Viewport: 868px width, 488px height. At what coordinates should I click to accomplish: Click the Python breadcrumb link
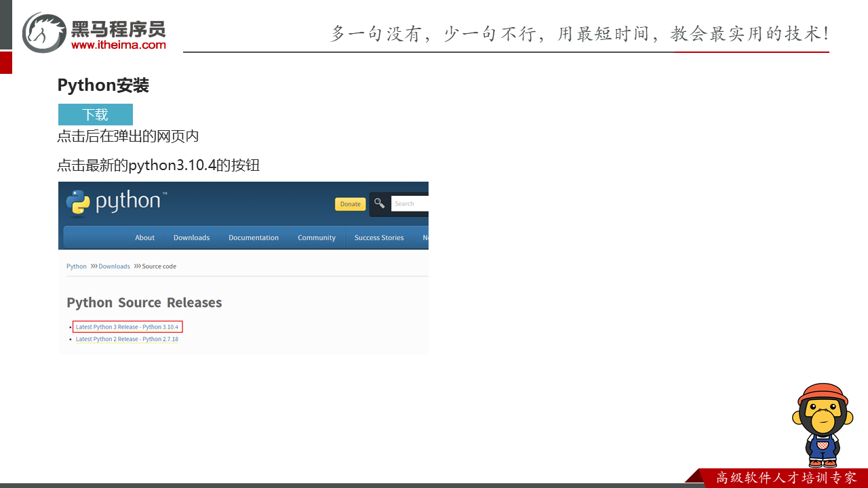[x=77, y=266]
